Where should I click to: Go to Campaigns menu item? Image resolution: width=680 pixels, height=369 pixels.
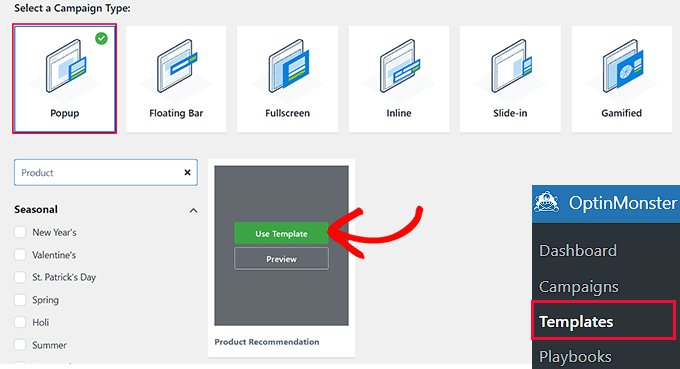tap(579, 287)
